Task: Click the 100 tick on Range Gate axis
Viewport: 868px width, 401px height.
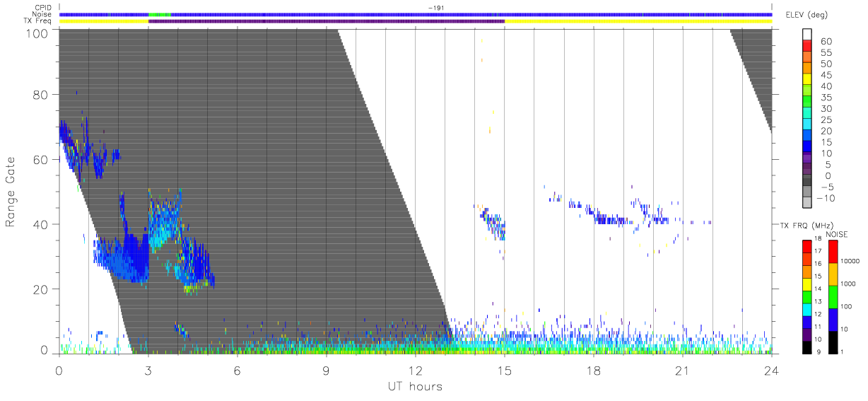Action: click(x=37, y=33)
